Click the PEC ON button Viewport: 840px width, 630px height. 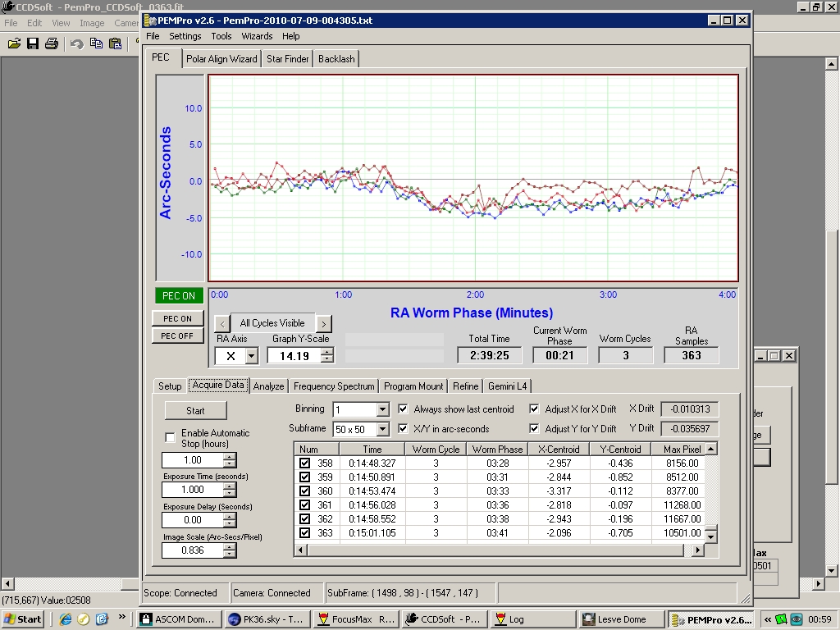tap(178, 319)
